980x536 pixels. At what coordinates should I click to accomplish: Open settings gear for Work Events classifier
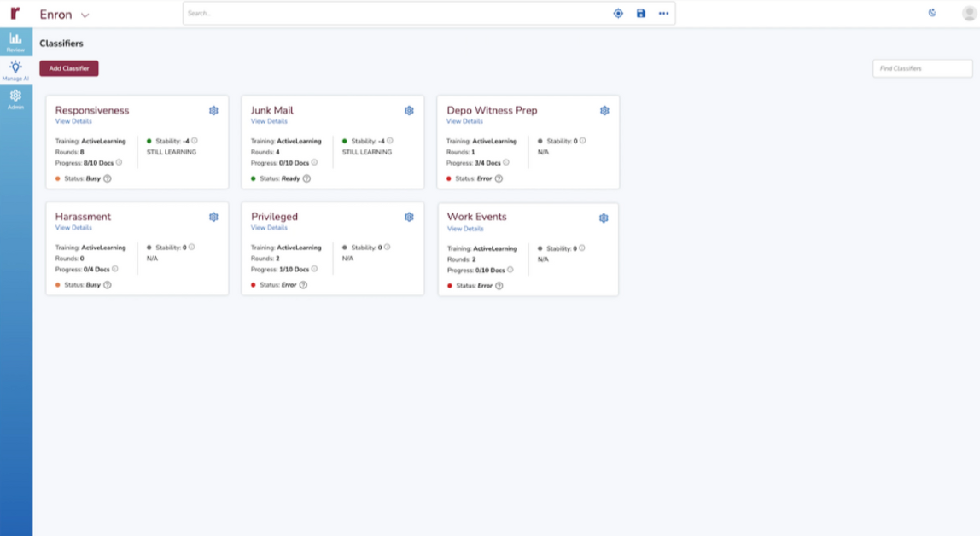[x=604, y=218]
